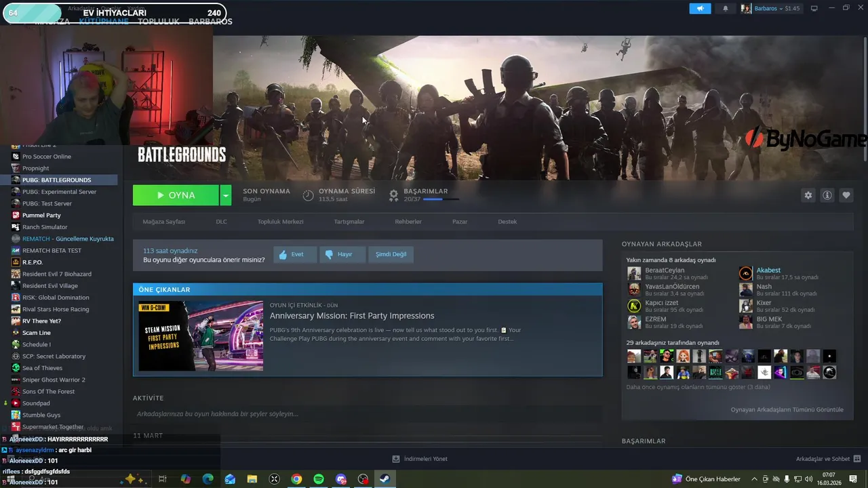Viewport: 868px width, 488px height.
Task: Show all previous players link (3 daha)
Action: pos(698,387)
